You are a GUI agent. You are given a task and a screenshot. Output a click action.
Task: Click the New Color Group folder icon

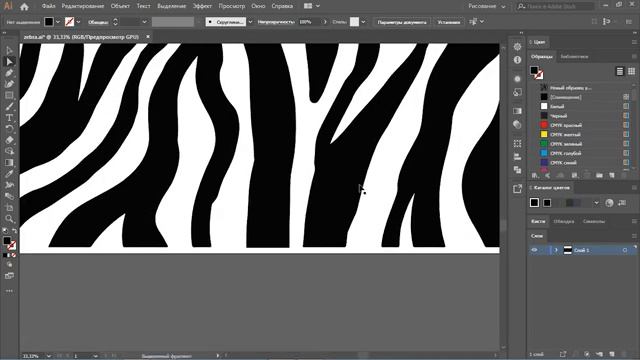[x=599, y=176]
